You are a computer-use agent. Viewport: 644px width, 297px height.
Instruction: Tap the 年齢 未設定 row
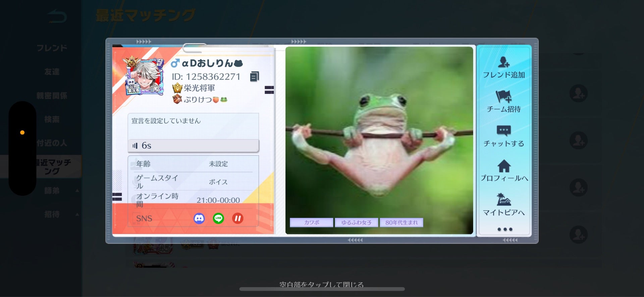(194, 164)
